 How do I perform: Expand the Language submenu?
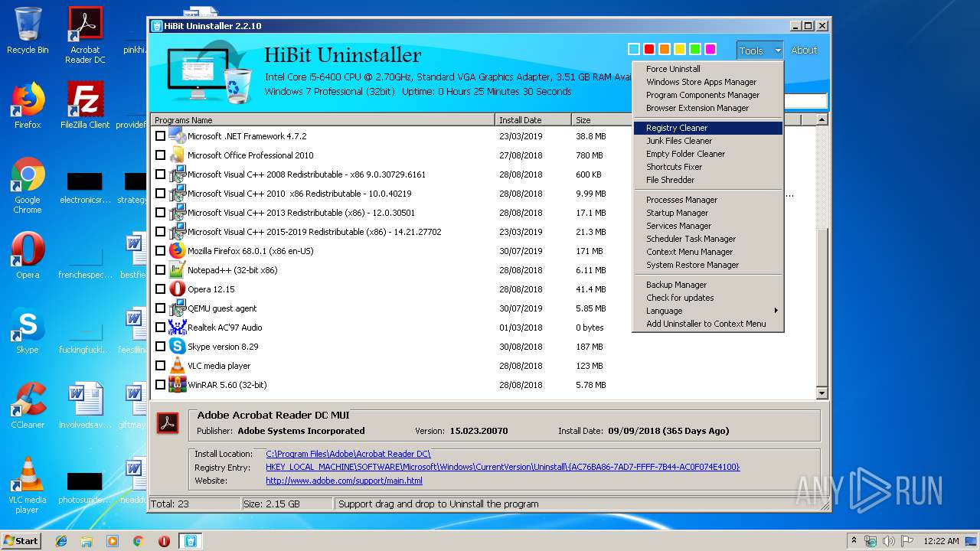click(x=708, y=311)
